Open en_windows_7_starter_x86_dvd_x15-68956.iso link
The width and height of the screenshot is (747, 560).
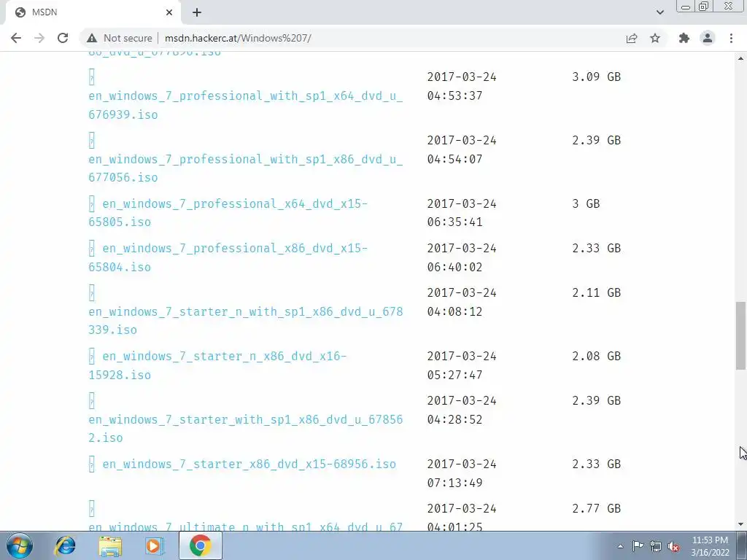pyautogui.click(x=249, y=464)
